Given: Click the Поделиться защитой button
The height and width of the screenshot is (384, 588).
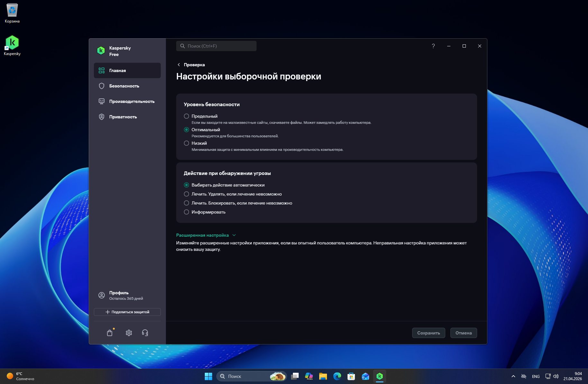Looking at the screenshot, I should click(x=127, y=312).
